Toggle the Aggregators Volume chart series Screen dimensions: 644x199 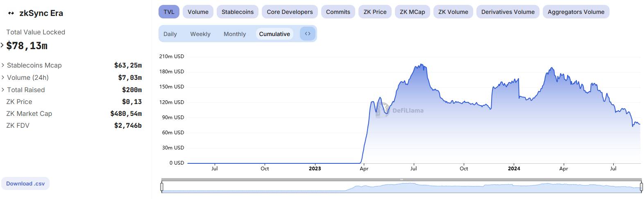[576, 12]
